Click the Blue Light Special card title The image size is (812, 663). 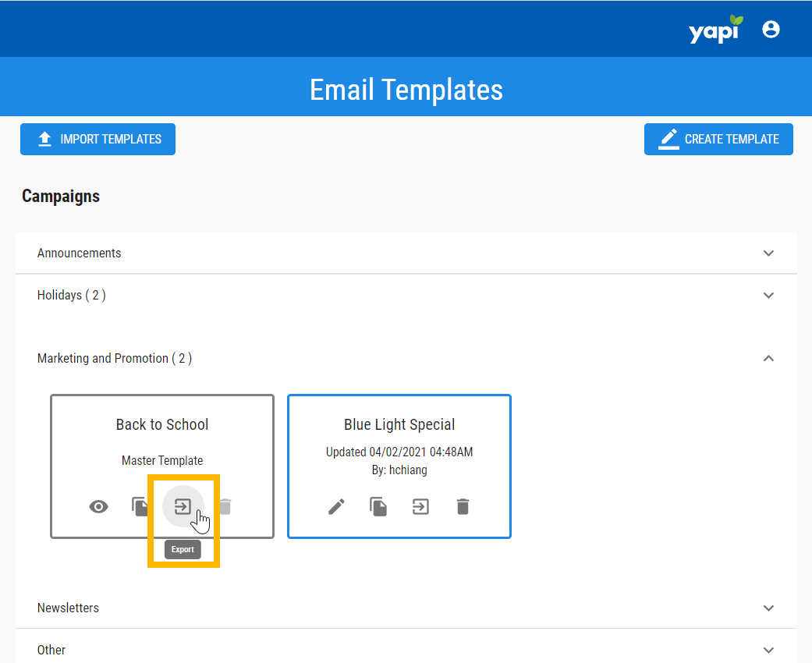click(399, 425)
